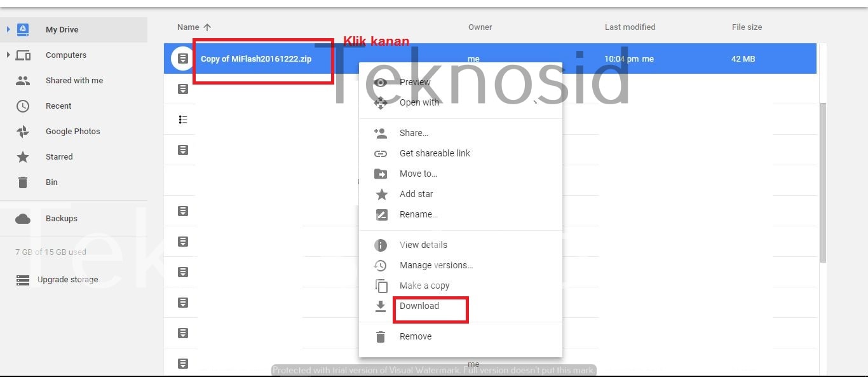Click the Share add-person icon
Image resolution: width=868 pixels, height=377 pixels.
pos(381,134)
